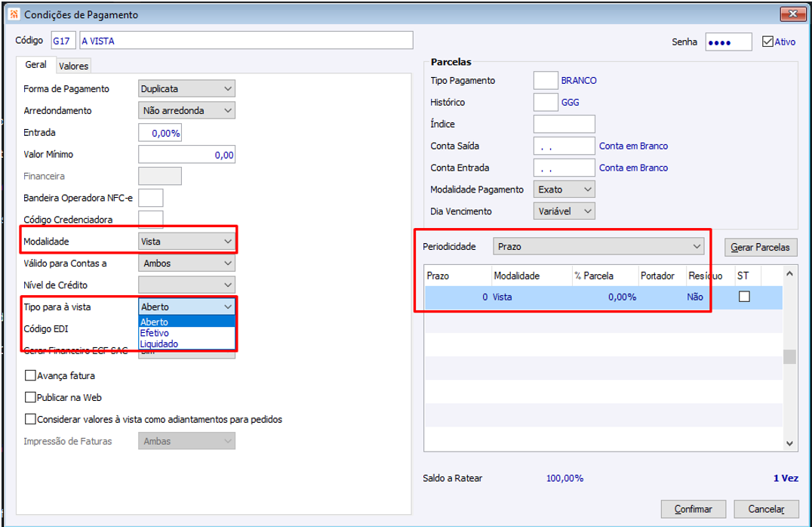Switch to the Geral tab
Image resolution: width=812 pixels, height=527 pixels.
pyautogui.click(x=35, y=64)
